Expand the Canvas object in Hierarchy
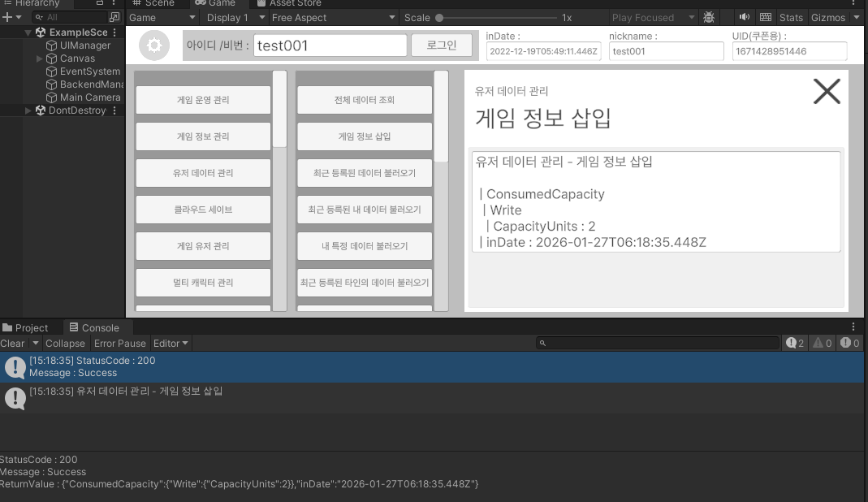This screenshot has width=868, height=502. [x=40, y=58]
